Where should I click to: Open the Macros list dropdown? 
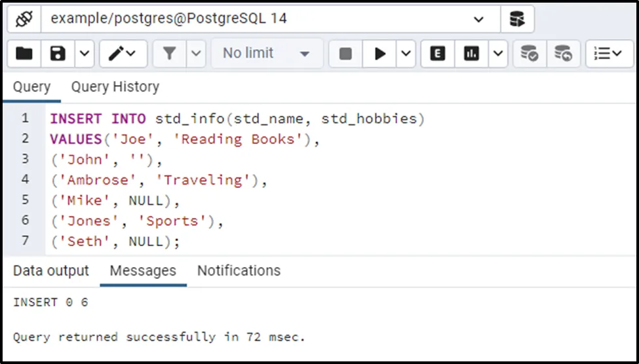(x=609, y=54)
